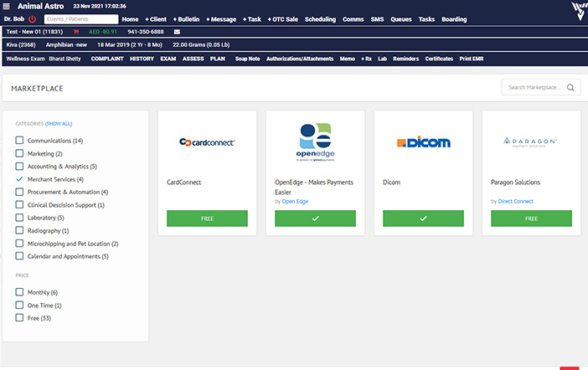Image resolution: width=588 pixels, height=370 pixels.
Task: Click + Task in top menu
Action: click(251, 19)
